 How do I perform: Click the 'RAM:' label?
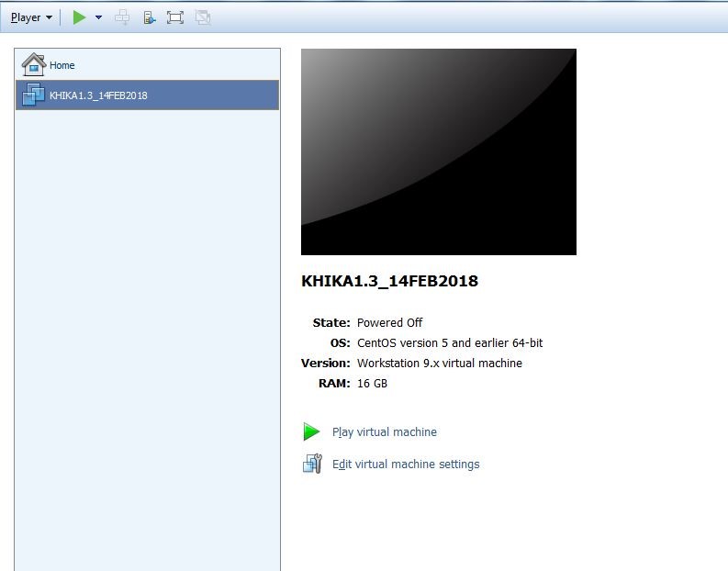click(334, 384)
